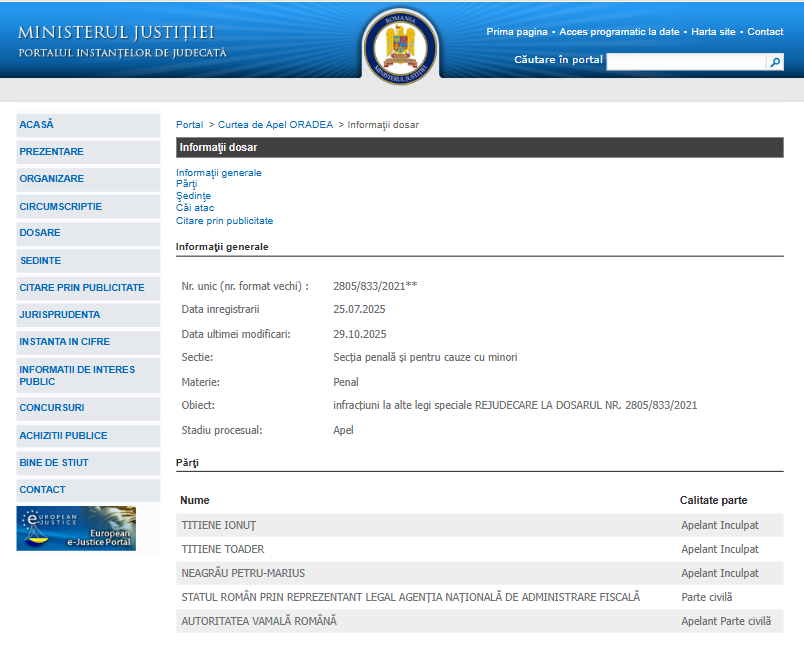This screenshot has height=647, width=804.
Task: Click the Curtea de Apel ORADEA breadcrumb
Action: point(276,125)
